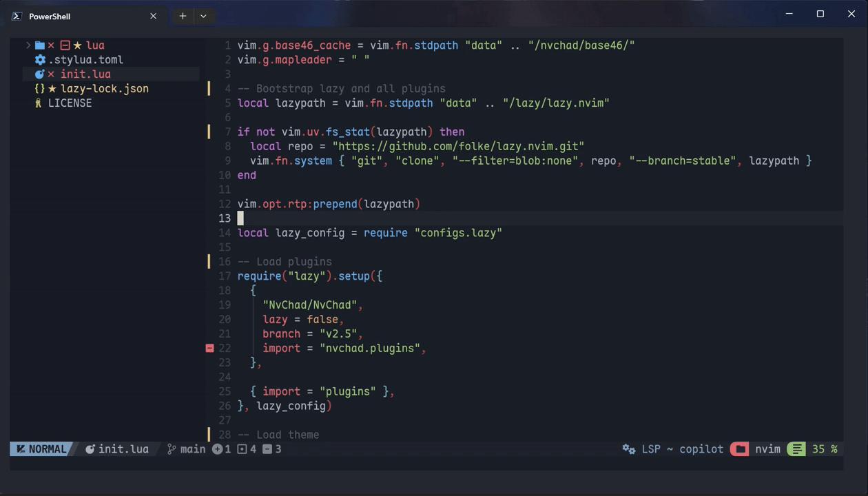
Task: Click the plus button to open a new tab
Action: tap(182, 15)
